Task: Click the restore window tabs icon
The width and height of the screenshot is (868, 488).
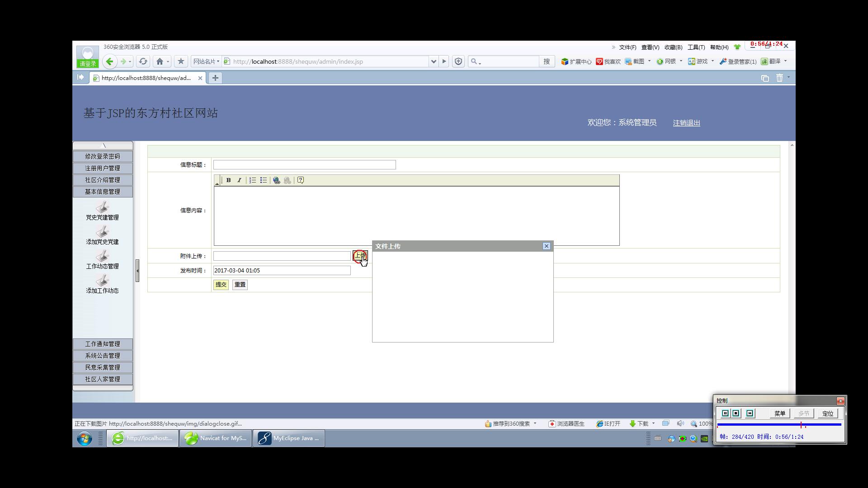Action: [x=765, y=78]
